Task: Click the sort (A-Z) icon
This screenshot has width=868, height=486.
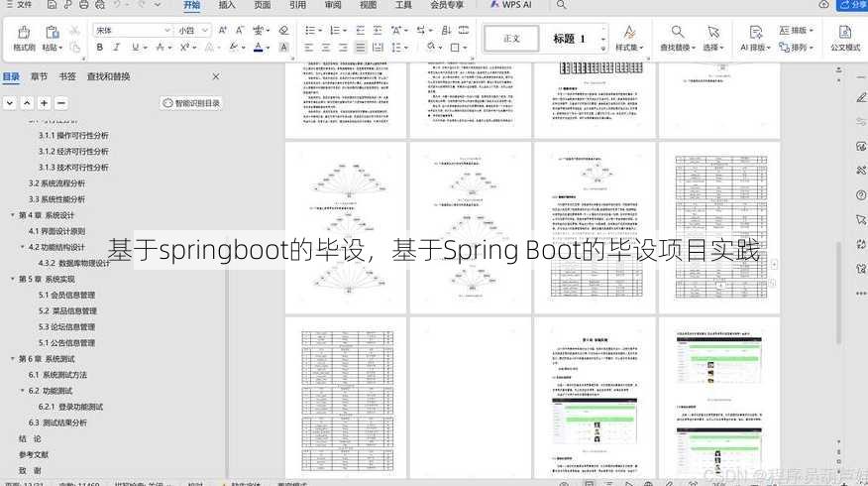Action: pyautogui.click(x=446, y=30)
